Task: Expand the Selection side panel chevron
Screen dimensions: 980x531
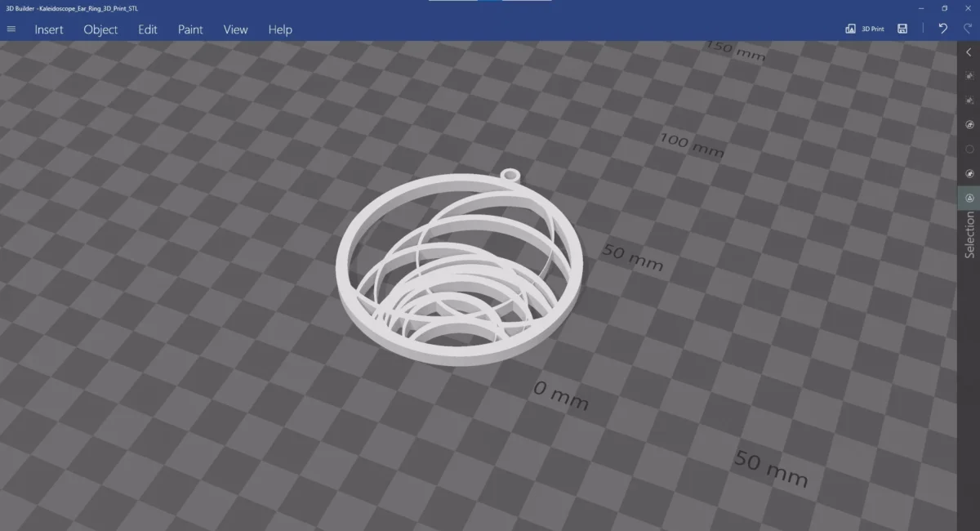Action: coord(969,52)
